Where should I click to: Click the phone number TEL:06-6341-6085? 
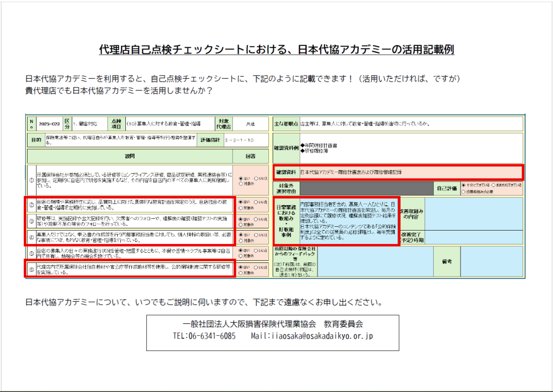204,336
